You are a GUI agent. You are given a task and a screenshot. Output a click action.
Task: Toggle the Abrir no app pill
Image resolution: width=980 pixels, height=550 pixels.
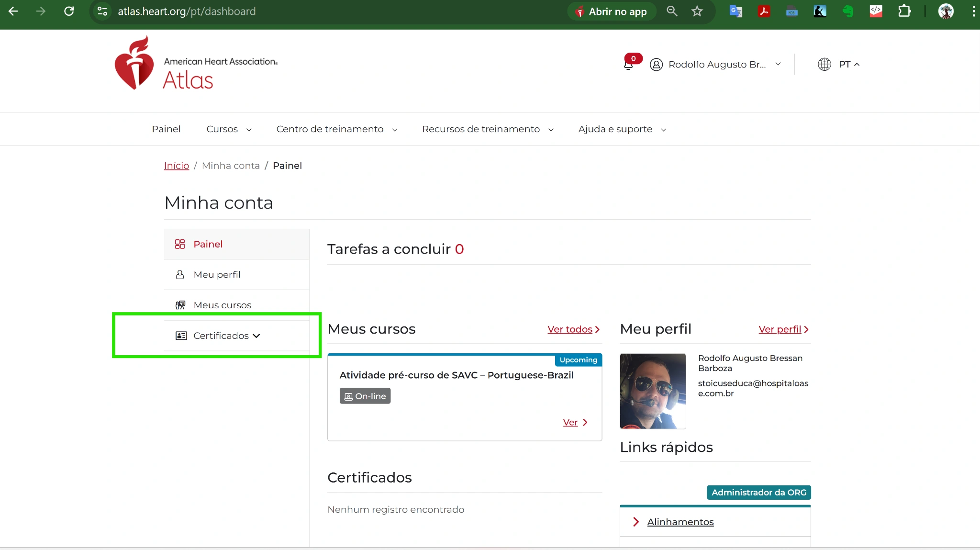612,11
